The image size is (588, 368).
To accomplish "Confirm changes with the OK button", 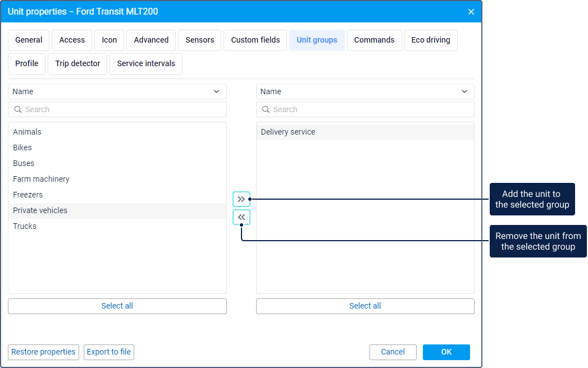I will [446, 352].
